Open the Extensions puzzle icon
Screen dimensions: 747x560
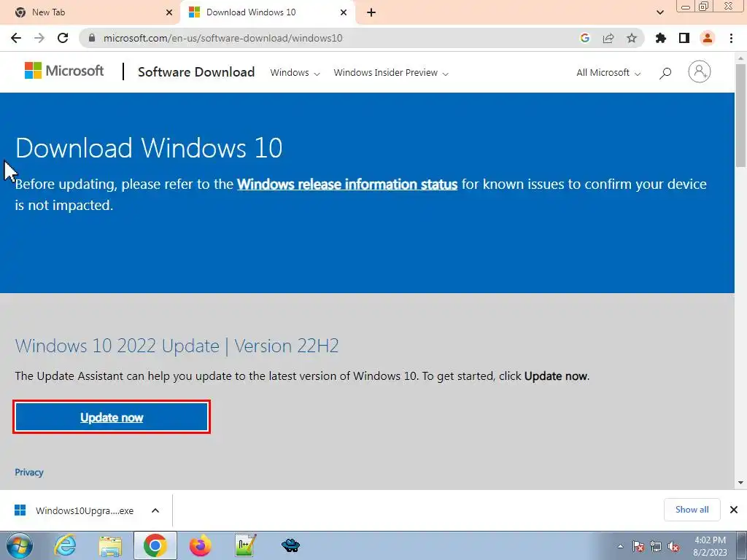(x=661, y=38)
